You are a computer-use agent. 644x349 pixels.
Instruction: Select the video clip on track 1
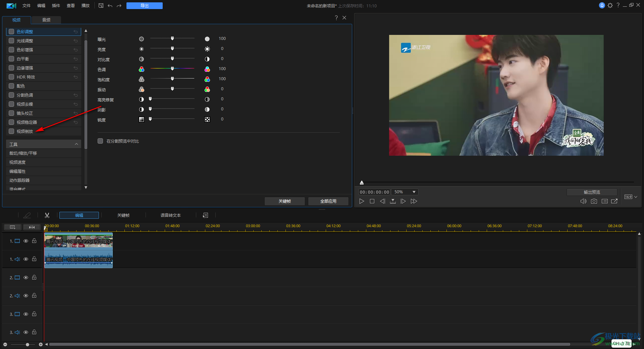(x=78, y=241)
